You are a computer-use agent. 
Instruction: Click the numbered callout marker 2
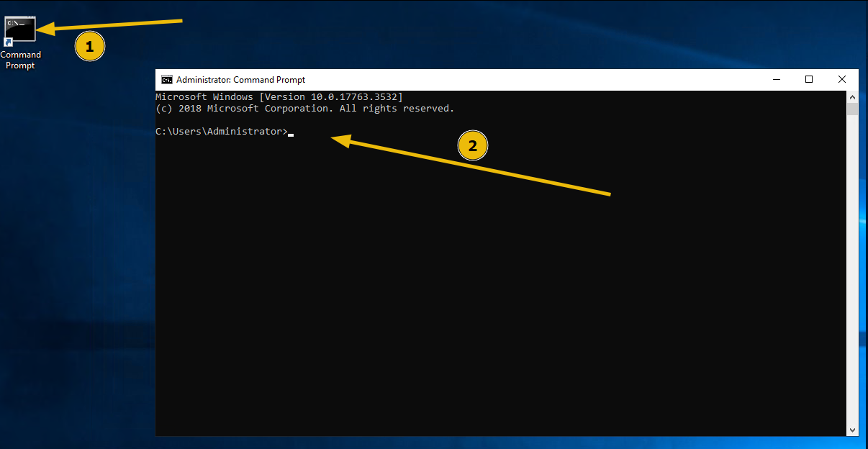point(473,145)
